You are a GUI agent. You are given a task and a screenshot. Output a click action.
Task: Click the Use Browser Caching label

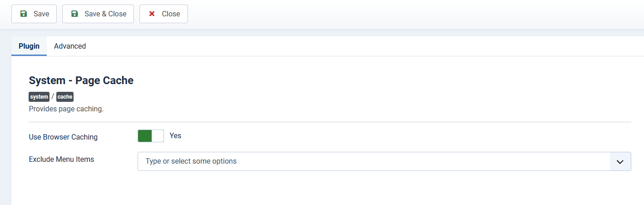[x=63, y=137]
